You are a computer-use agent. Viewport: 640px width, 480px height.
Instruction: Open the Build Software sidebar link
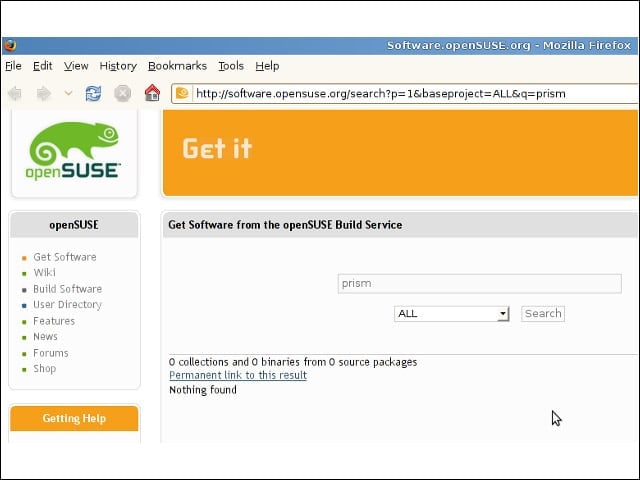(x=68, y=289)
